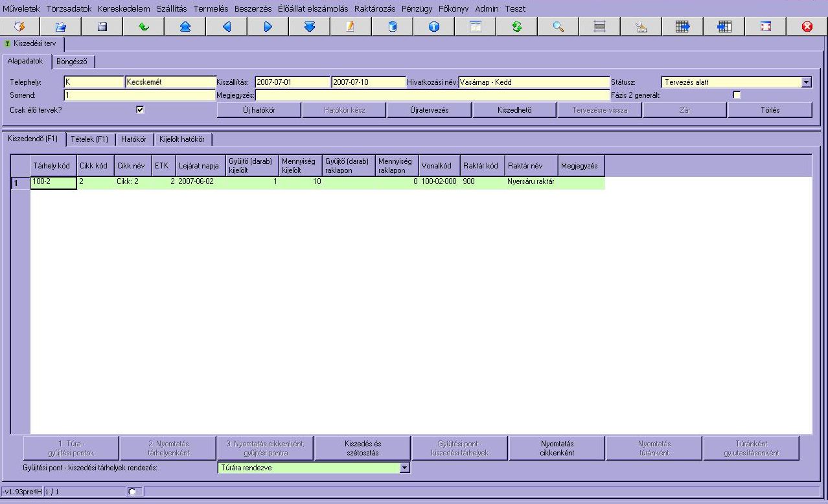Image resolution: width=828 pixels, height=504 pixels.
Task: Jump to first record with double up arrow
Action: coord(185,27)
